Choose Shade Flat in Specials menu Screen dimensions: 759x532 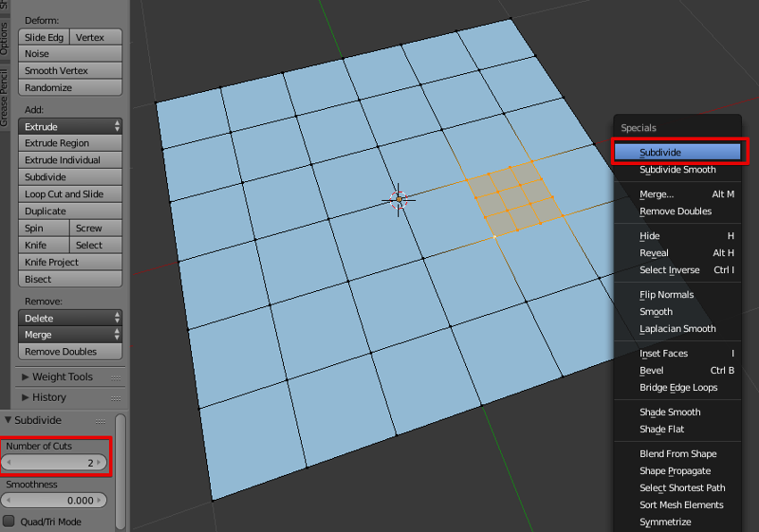tap(678, 428)
